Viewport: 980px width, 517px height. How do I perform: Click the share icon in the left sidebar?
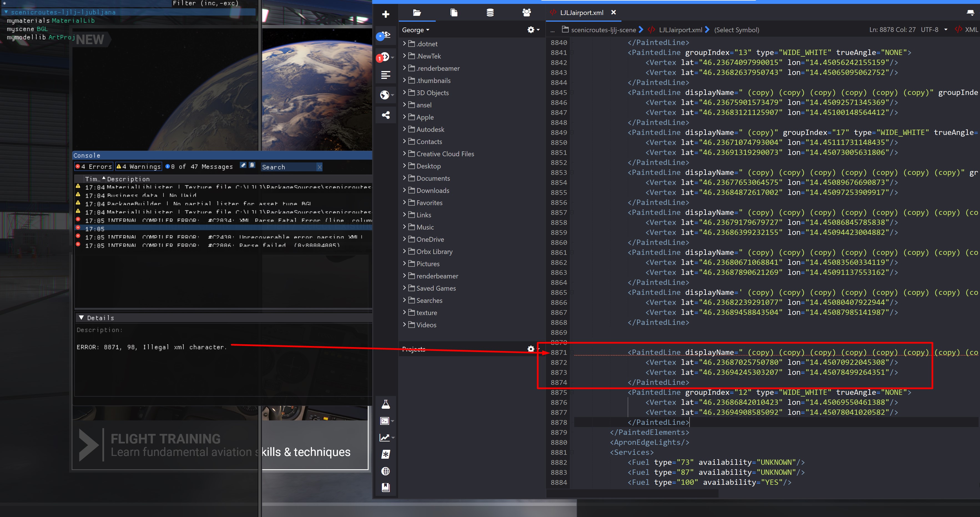[386, 115]
